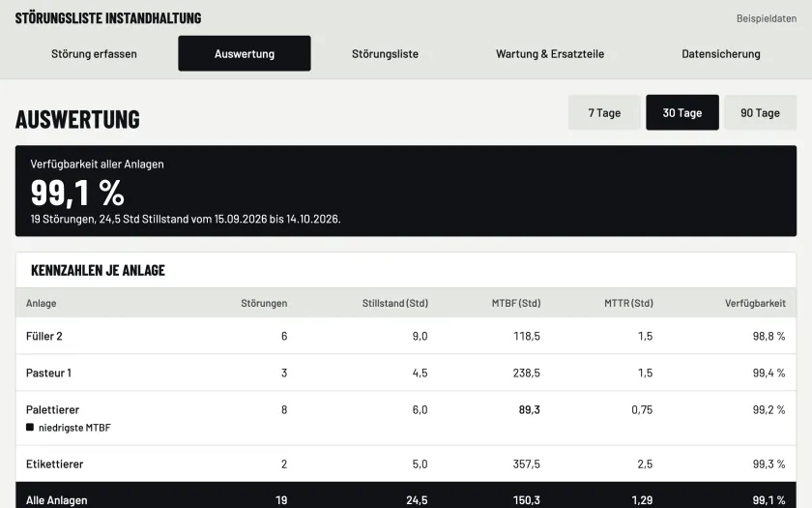Select the Palettierer row name
812x508 pixels.
pos(52,409)
